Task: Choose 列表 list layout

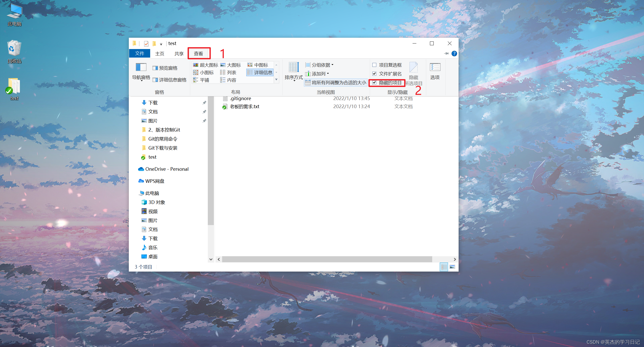Action: click(x=228, y=73)
